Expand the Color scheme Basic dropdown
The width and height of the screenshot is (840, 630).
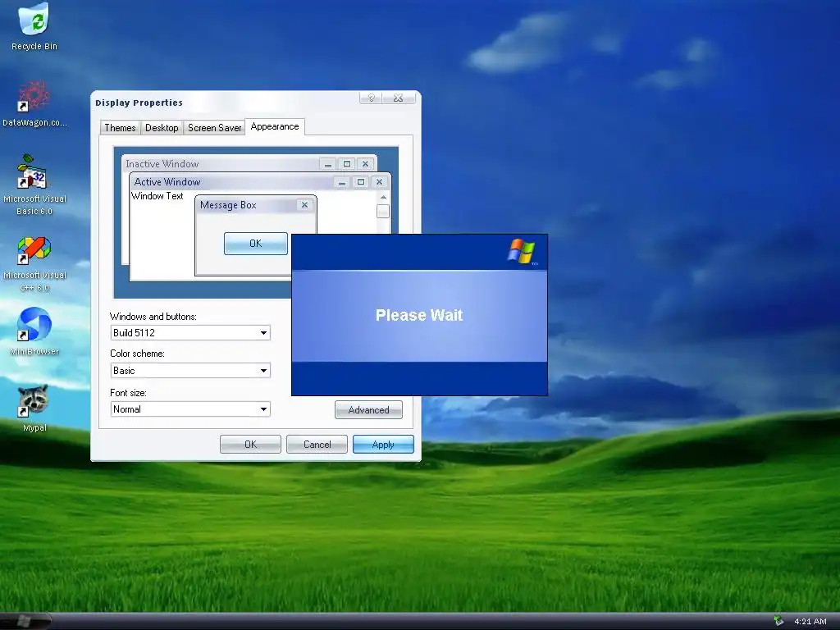click(x=263, y=371)
